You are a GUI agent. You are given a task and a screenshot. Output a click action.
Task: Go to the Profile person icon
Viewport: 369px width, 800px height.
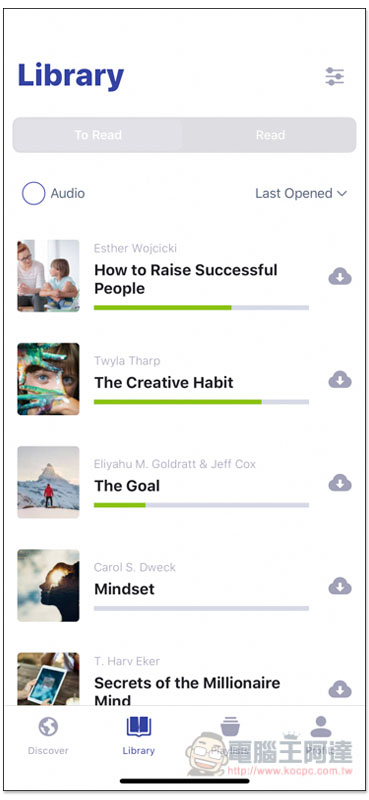[x=321, y=727]
